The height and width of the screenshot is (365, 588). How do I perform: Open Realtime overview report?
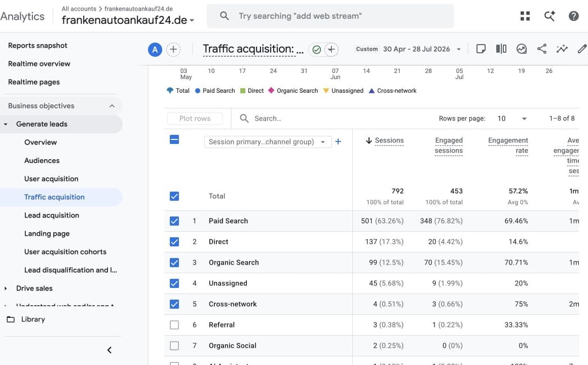pyautogui.click(x=39, y=64)
